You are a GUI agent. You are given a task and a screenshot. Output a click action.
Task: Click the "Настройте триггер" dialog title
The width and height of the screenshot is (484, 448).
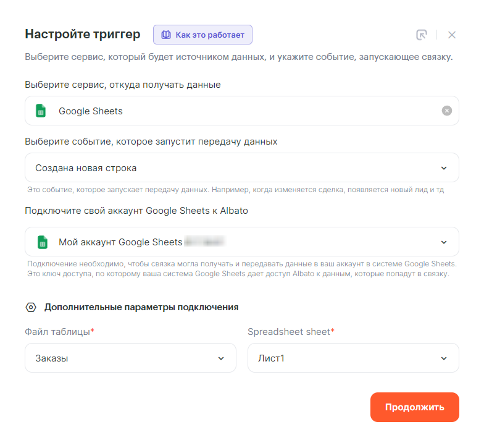pyautogui.click(x=83, y=34)
